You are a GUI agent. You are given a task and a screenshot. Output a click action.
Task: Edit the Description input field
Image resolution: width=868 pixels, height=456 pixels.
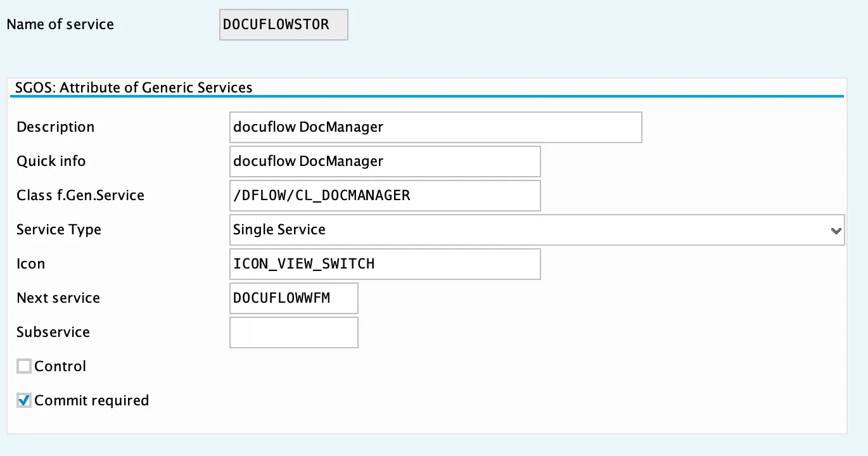click(436, 127)
